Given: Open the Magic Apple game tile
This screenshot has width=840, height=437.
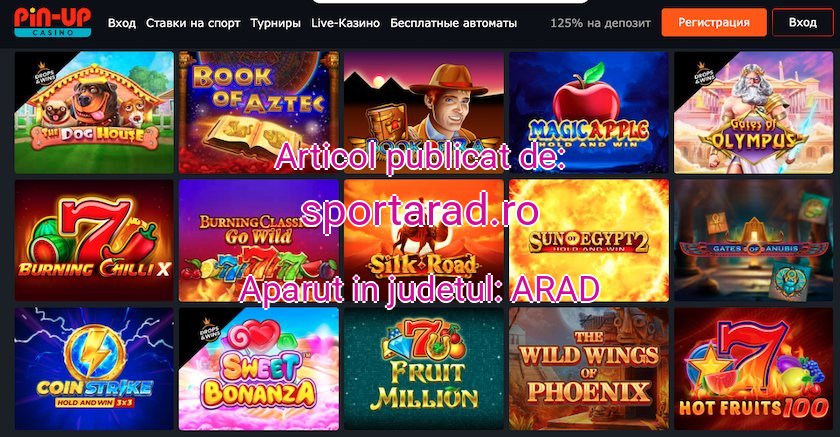Looking at the screenshot, I should coord(589,112).
